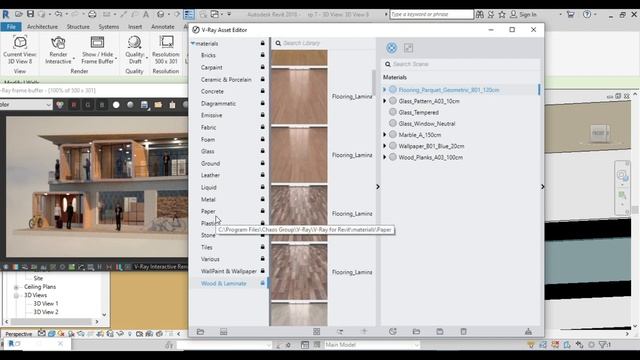Click delete trash icon under scene materials
The height and width of the screenshot is (360, 640).
click(463, 332)
